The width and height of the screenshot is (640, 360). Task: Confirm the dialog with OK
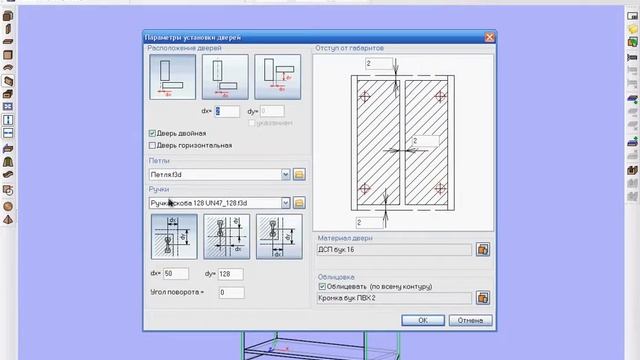click(x=423, y=320)
